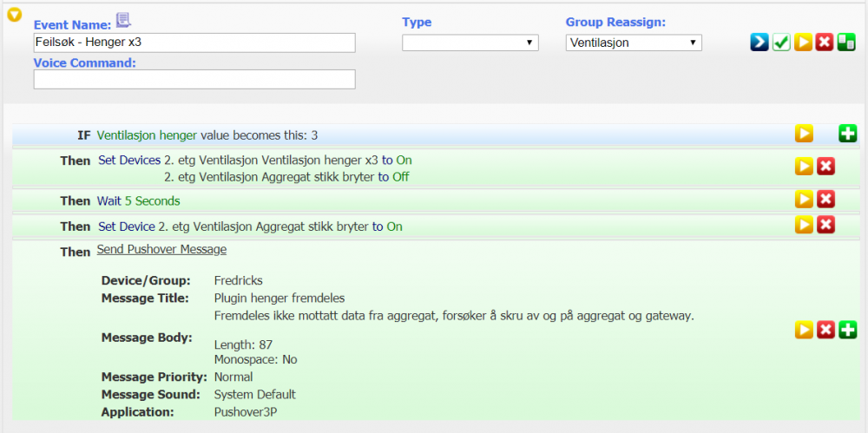Image resolution: width=868 pixels, height=433 pixels.
Task: Open the Group Reassign dropdown
Action: point(633,43)
